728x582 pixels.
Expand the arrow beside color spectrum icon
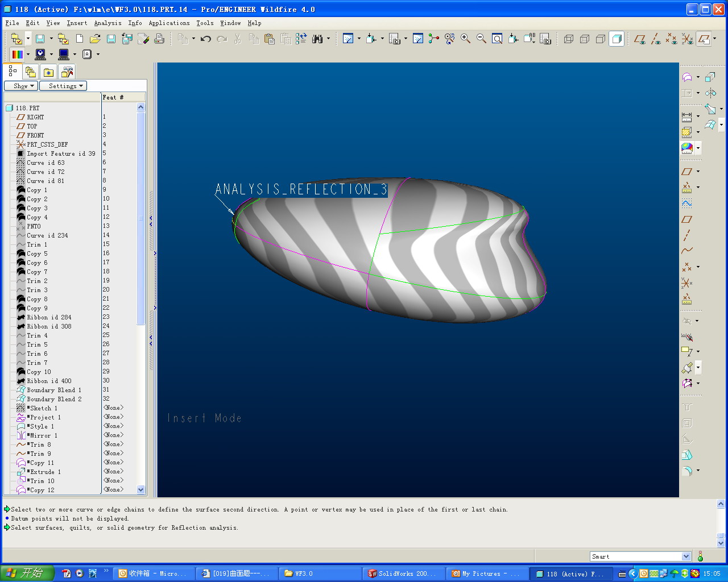[x=27, y=55]
